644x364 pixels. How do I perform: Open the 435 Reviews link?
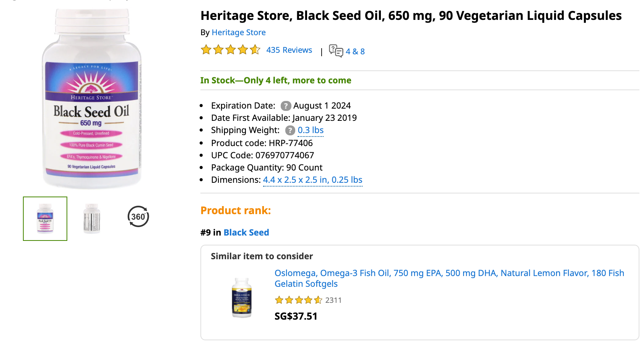(289, 50)
